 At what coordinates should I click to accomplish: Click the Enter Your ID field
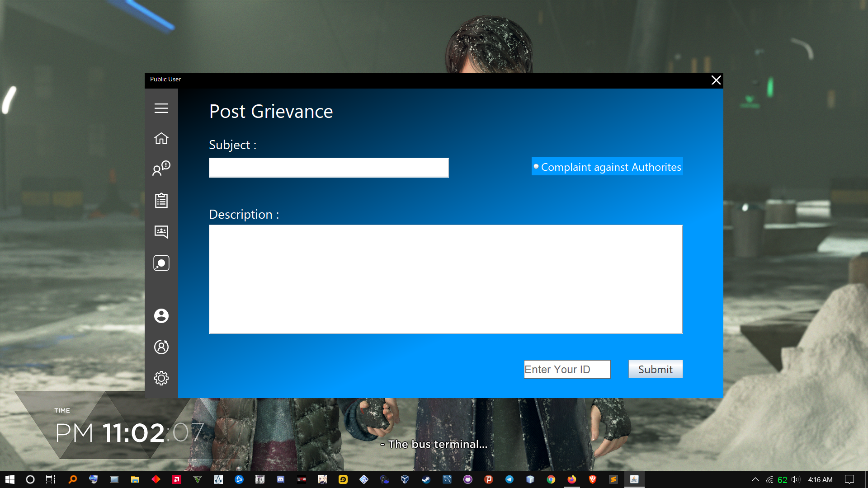coord(567,370)
